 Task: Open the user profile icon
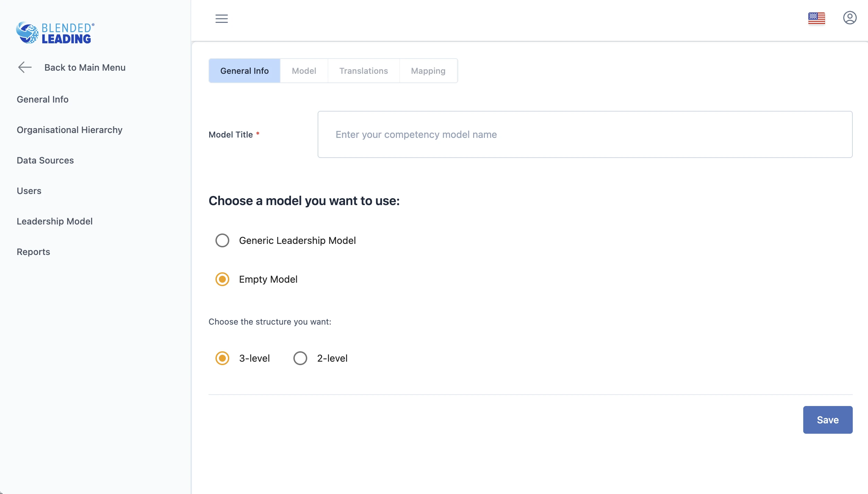click(850, 18)
